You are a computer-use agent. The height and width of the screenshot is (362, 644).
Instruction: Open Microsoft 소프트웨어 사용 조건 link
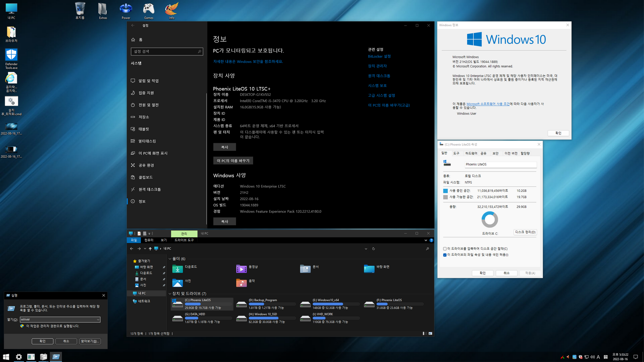488,104
